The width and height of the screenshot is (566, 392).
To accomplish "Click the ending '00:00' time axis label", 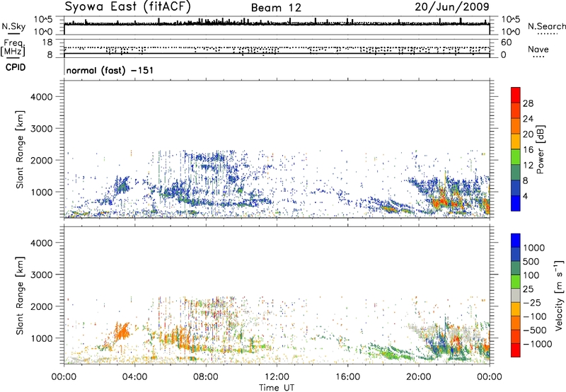I will [x=490, y=377].
